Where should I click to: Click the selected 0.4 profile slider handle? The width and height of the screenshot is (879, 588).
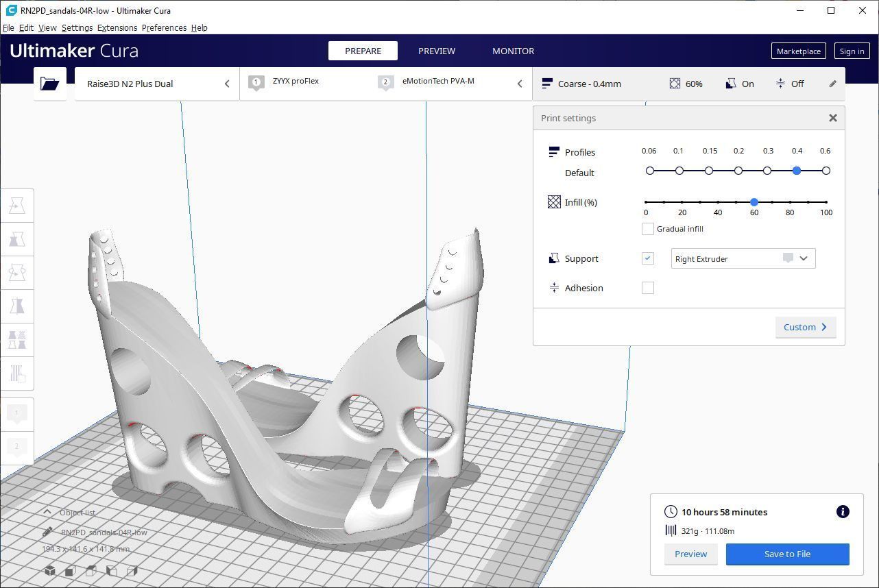click(797, 171)
